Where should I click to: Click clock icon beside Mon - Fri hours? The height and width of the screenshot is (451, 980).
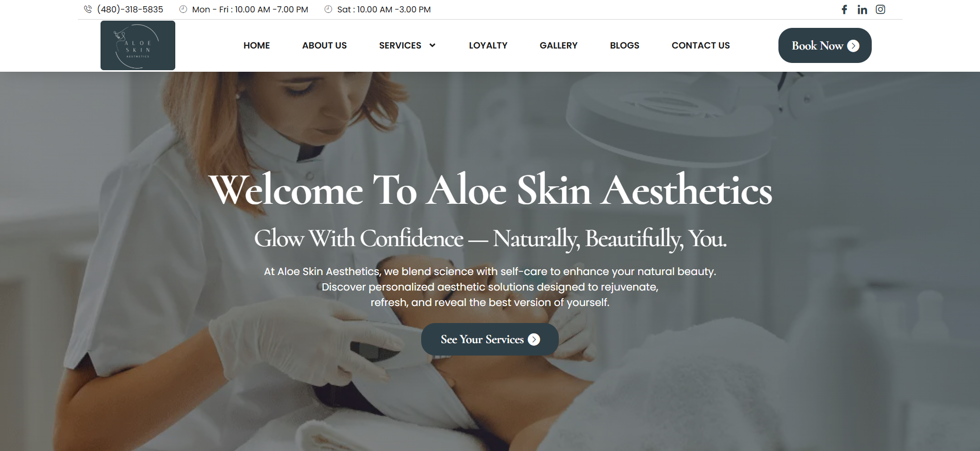[x=183, y=9]
